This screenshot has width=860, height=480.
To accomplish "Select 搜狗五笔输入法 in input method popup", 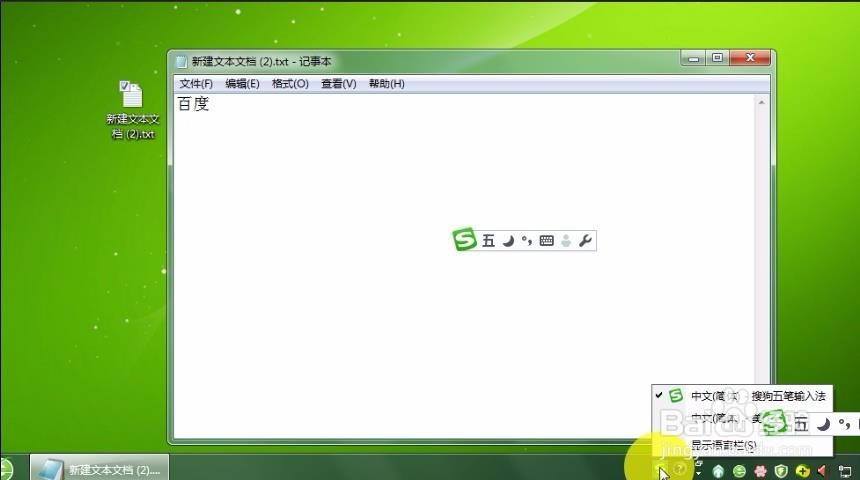I will (x=742, y=396).
